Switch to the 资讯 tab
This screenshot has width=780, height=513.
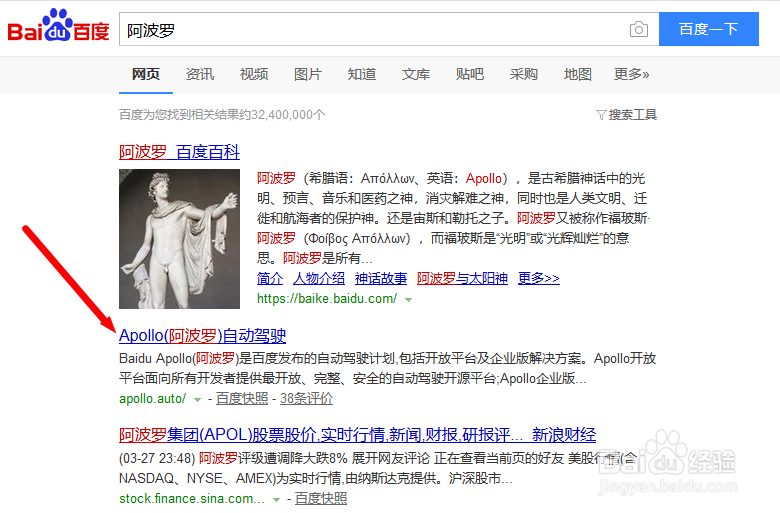pos(199,74)
